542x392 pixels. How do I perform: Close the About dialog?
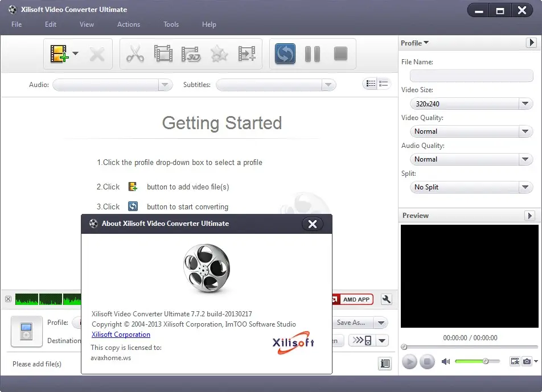(x=313, y=224)
